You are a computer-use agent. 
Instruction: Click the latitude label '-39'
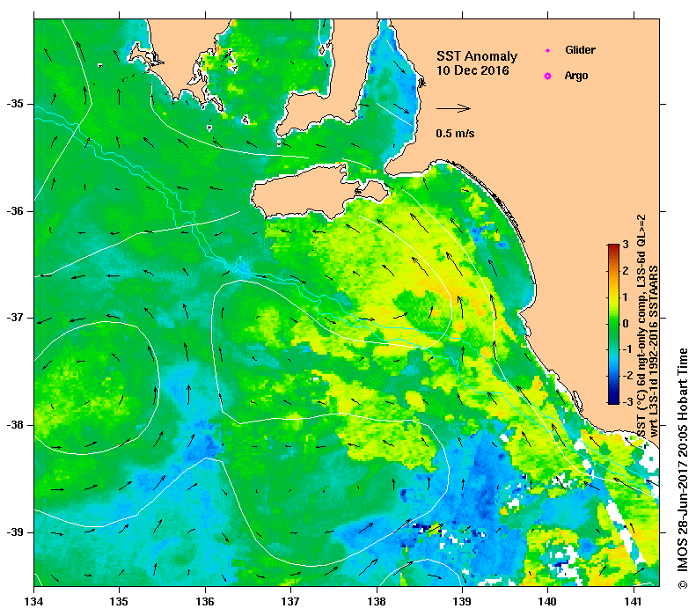coord(15,532)
